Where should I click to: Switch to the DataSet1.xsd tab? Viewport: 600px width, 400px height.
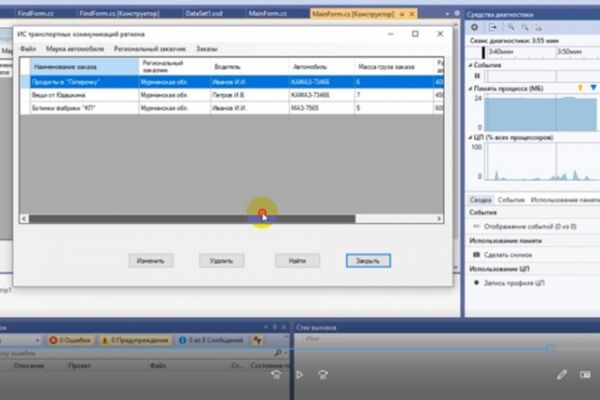(204, 14)
